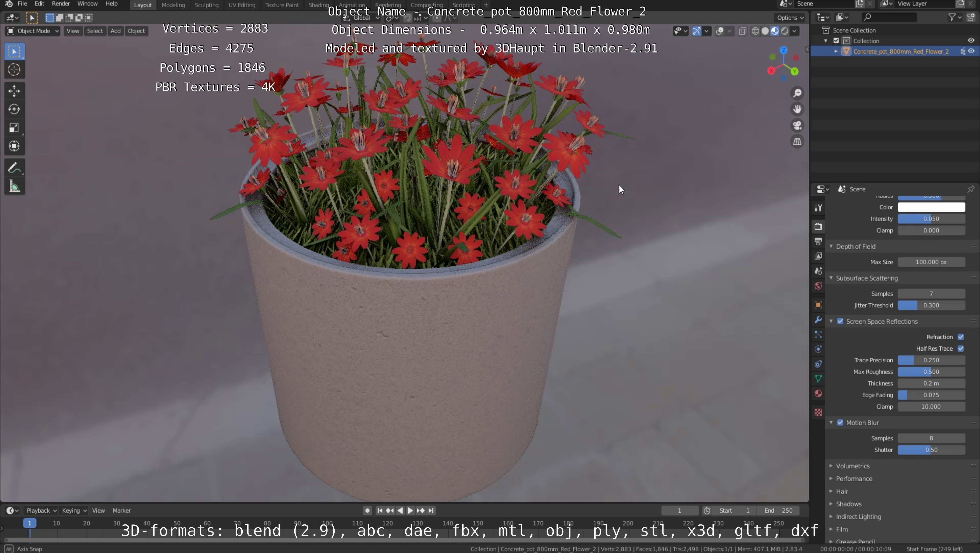
Task: Toggle auto keying record button
Action: (367, 511)
